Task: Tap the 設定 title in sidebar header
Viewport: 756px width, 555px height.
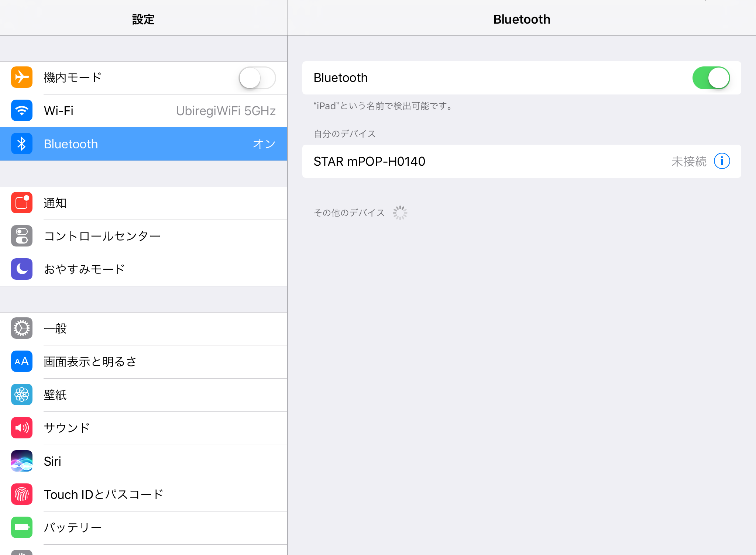Action: coord(143,19)
